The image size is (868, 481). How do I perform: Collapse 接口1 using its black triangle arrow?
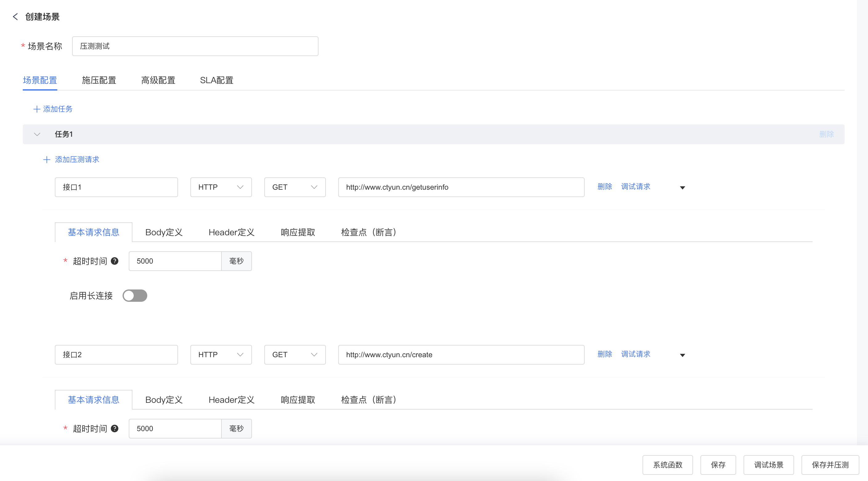coord(682,188)
